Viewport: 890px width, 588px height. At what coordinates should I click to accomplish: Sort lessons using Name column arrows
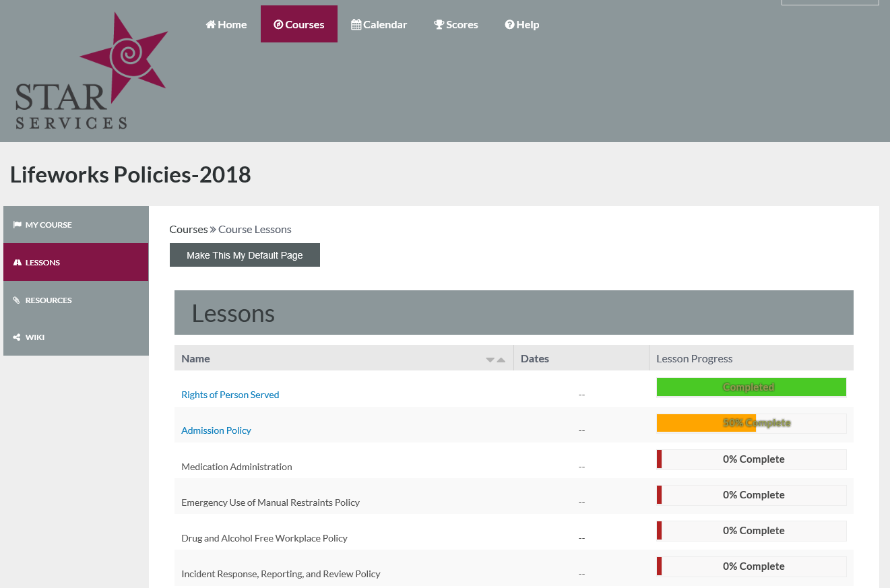tap(495, 360)
